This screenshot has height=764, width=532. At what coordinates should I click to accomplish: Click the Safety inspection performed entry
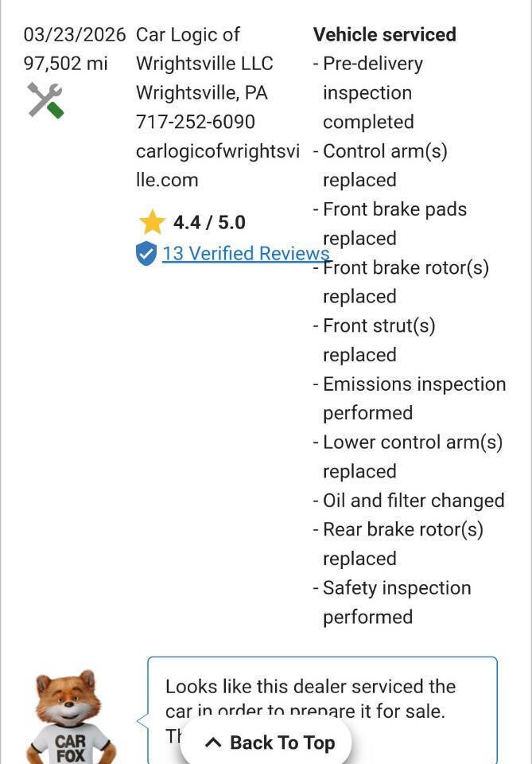coord(396,602)
